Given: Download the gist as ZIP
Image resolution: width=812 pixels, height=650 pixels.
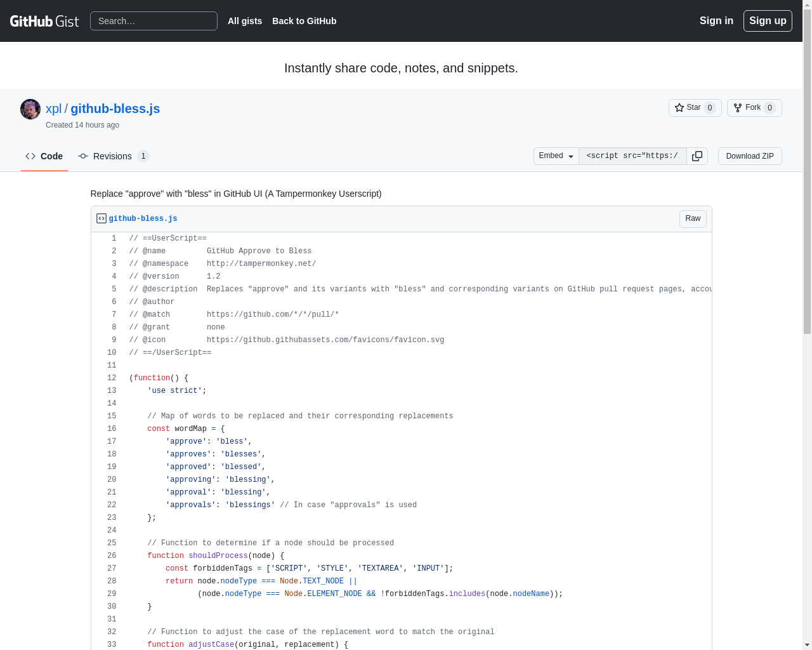Looking at the screenshot, I should [x=750, y=156].
